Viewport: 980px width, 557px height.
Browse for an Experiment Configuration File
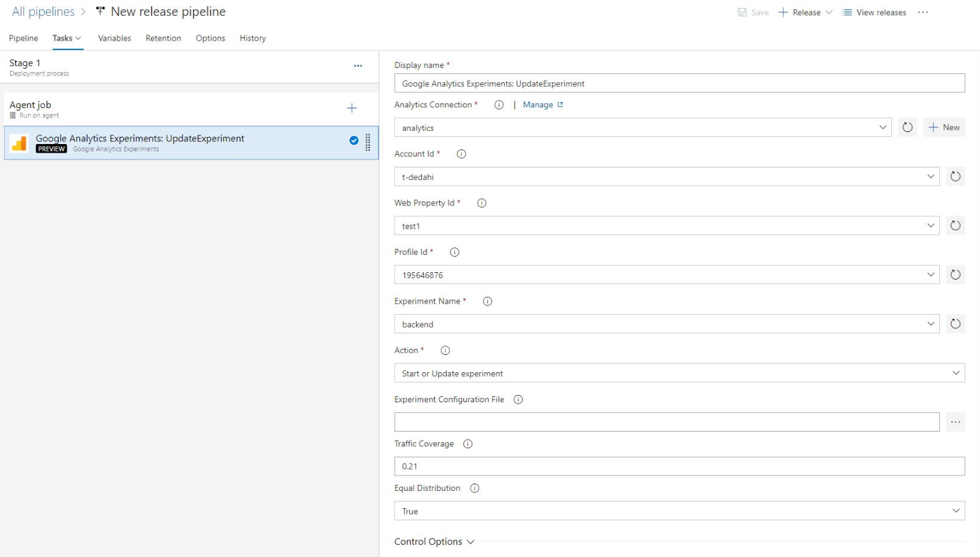tap(956, 422)
